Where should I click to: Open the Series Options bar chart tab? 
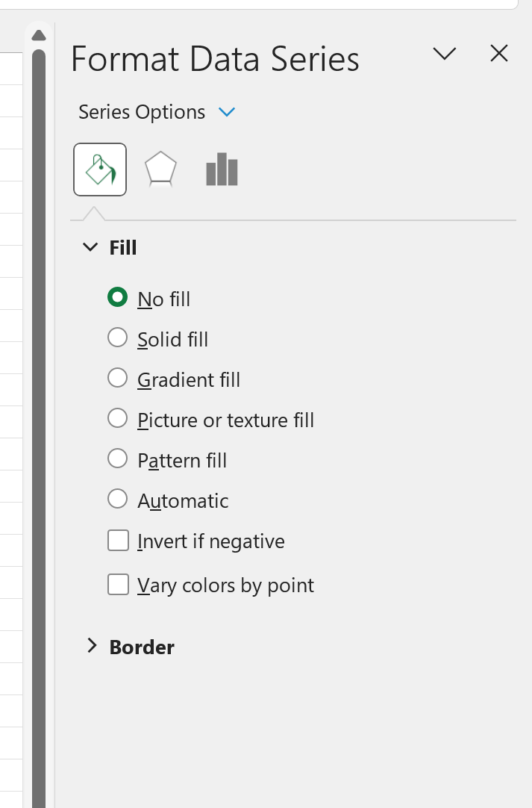point(222,169)
